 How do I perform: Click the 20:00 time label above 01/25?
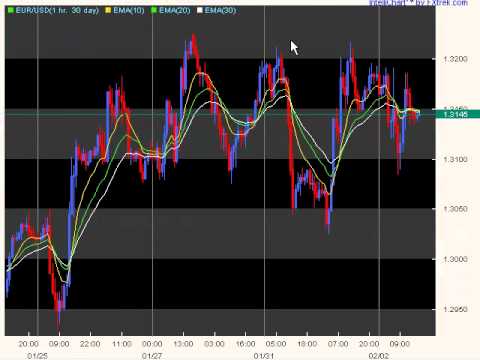tap(28, 344)
